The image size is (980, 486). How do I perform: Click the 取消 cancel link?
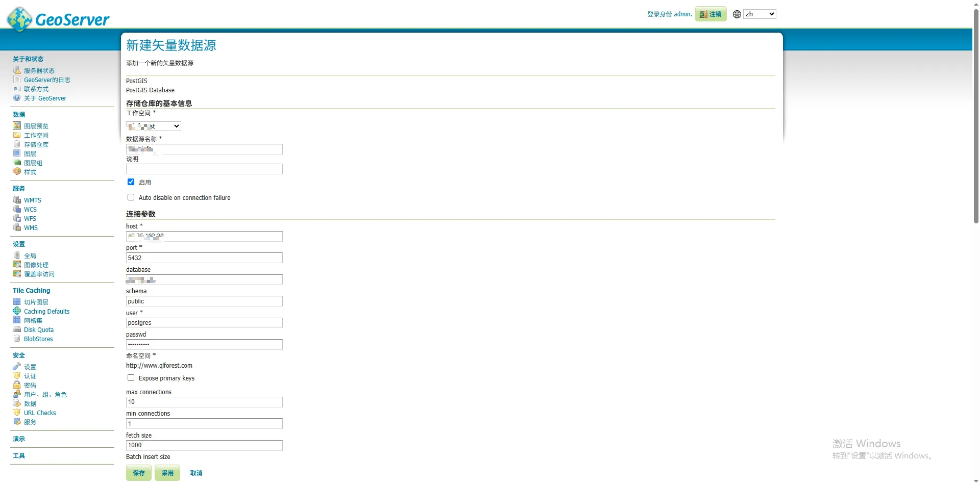point(196,473)
